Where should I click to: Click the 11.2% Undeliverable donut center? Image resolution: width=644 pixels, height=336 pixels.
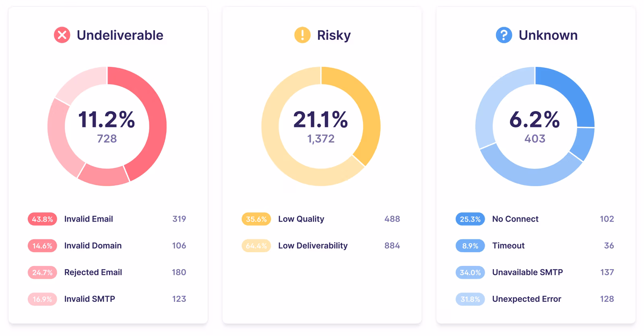[107, 127]
